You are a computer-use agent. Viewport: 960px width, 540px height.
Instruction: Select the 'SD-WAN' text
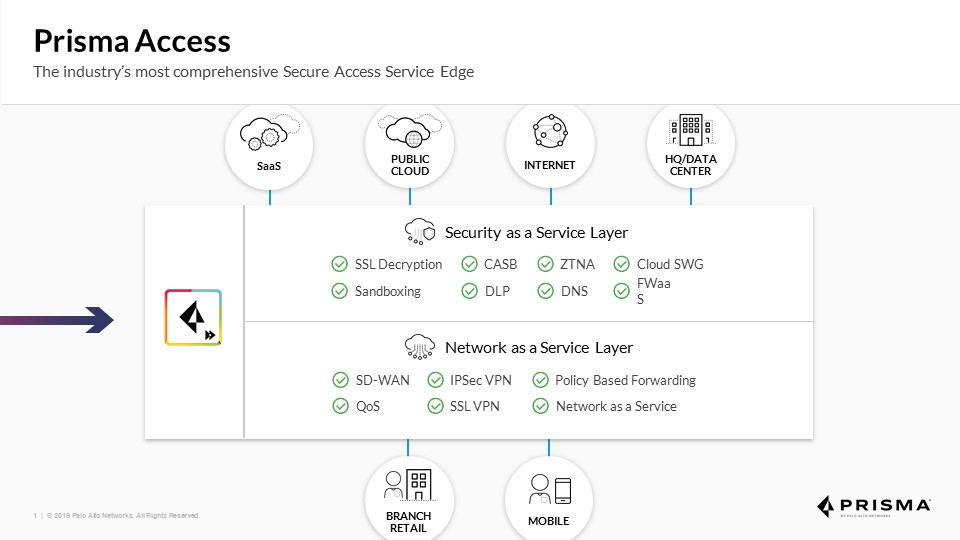[382, 380]
